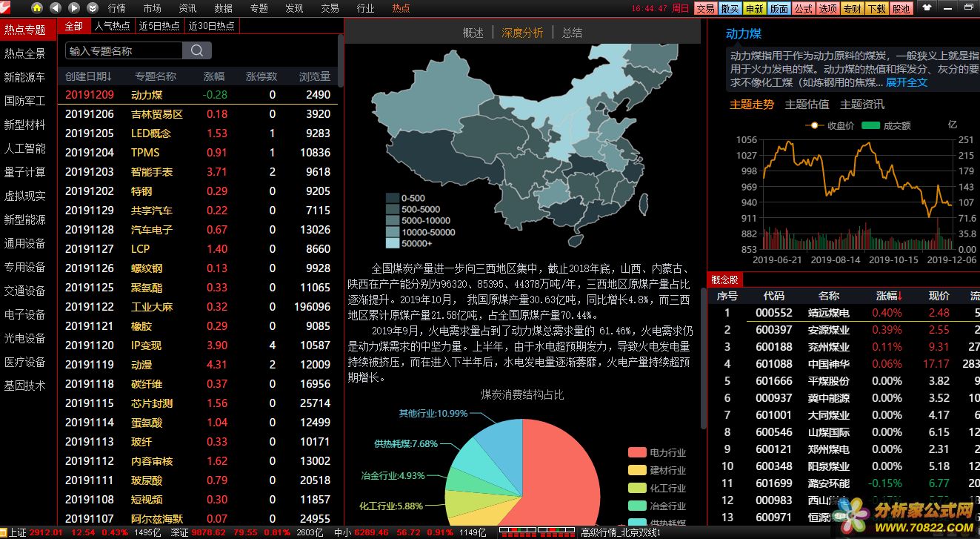Open the 行业 menu
980x539 pixels.
pos(365,8)
